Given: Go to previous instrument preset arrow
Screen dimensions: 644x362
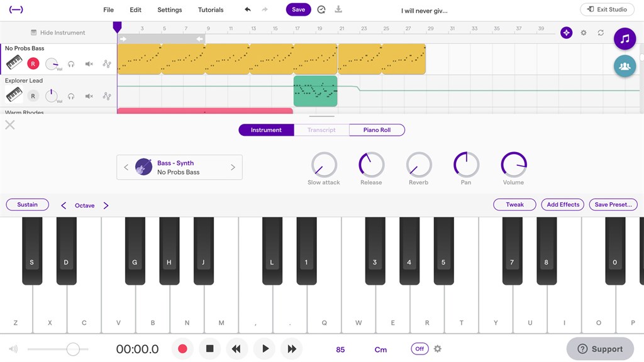Looking at the screenshot, I should [x=126, y=167].
